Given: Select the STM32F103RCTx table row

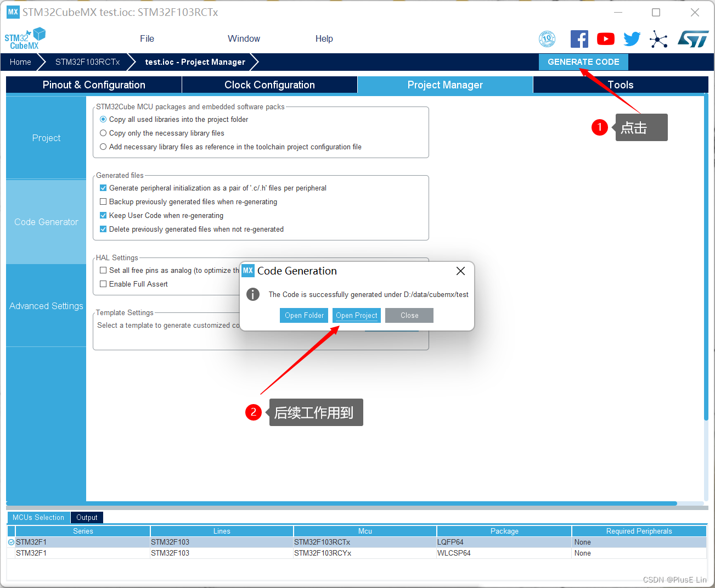Looking at the screenshot, I should (x=357, y=542).
